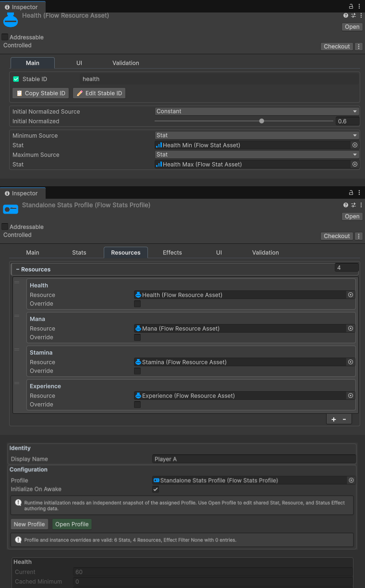Screen dimensions: 365x588
Task: Add a resource with the plus button
Action: [x=334, y=420]
